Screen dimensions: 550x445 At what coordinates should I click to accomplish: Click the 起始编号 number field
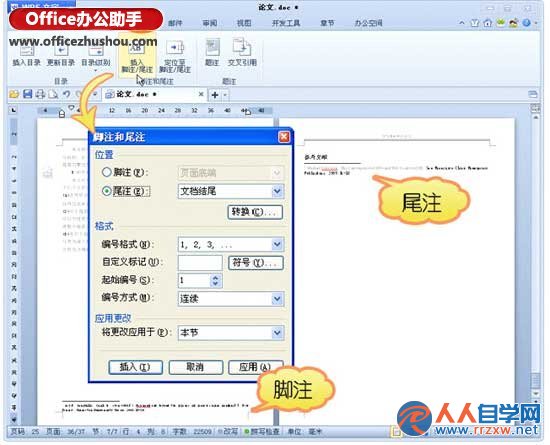pos(194,280)
